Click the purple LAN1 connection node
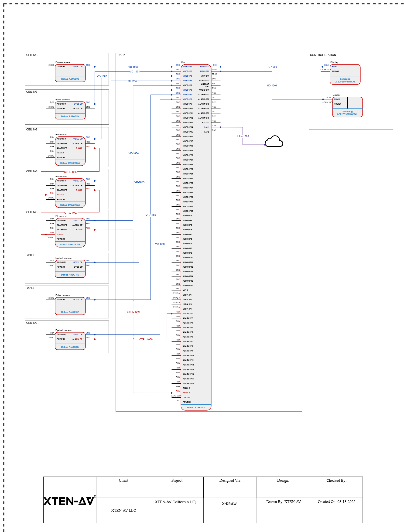Image resolution: width=404 pixels, height=532 pixels. point(221,127)
